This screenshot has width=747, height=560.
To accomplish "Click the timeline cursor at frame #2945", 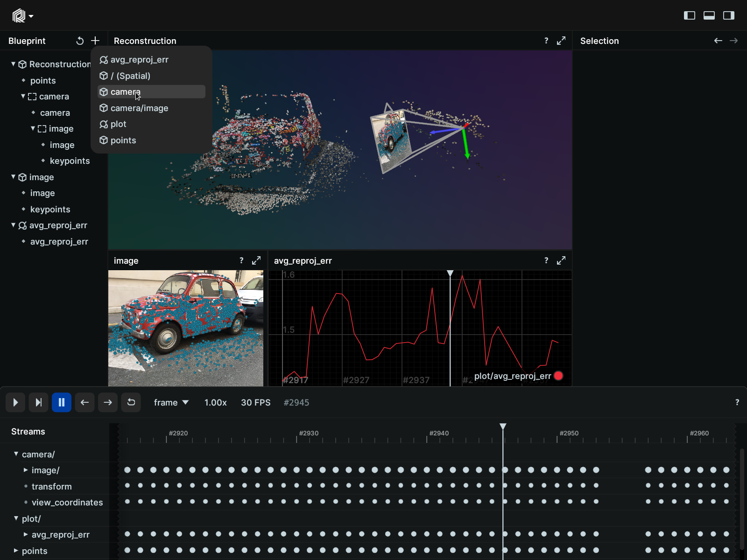I will click(503, 426).
